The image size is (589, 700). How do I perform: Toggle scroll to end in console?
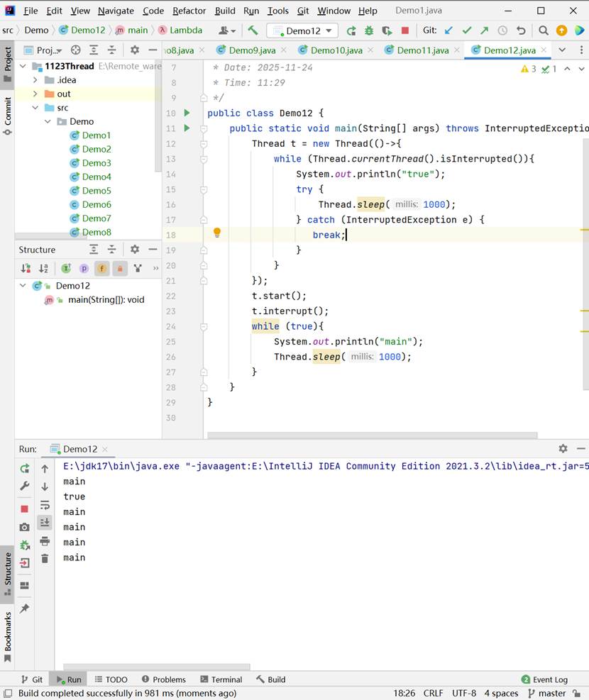[x=45, y=522]
